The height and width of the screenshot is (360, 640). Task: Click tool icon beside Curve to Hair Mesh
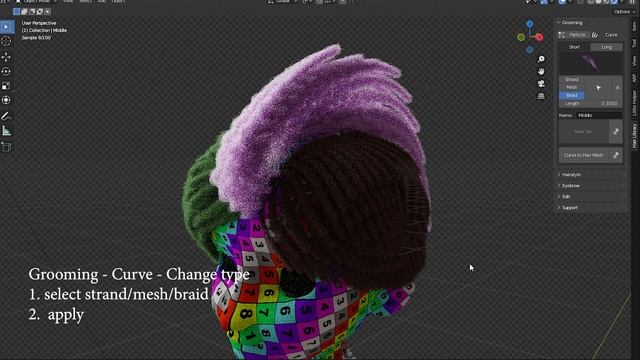pyautogui.click(x=616, y=155)
